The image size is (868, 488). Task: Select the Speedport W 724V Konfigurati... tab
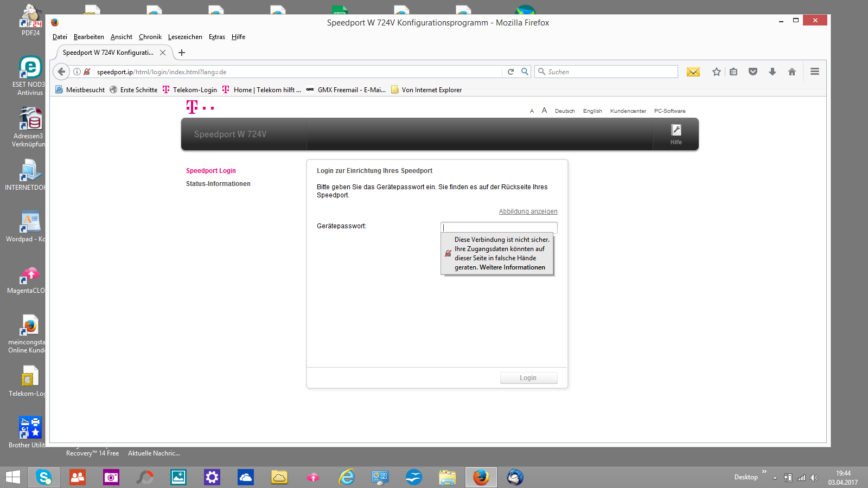[108, 53]
